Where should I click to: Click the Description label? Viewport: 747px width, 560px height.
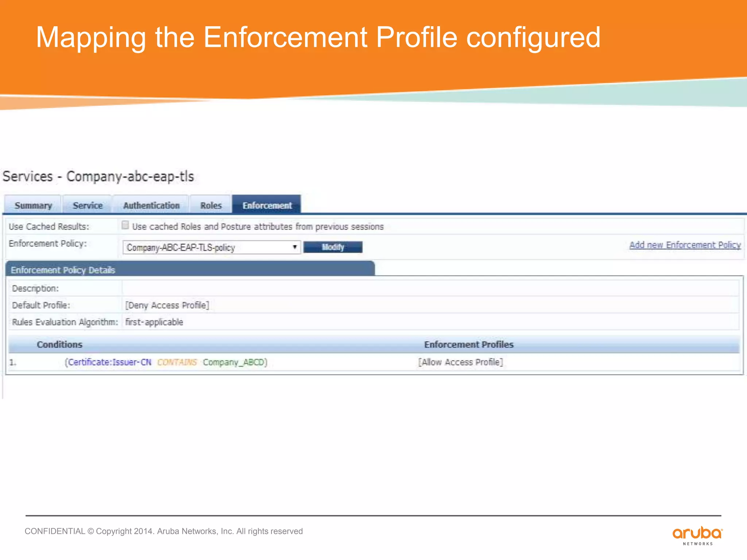(35, 288)
